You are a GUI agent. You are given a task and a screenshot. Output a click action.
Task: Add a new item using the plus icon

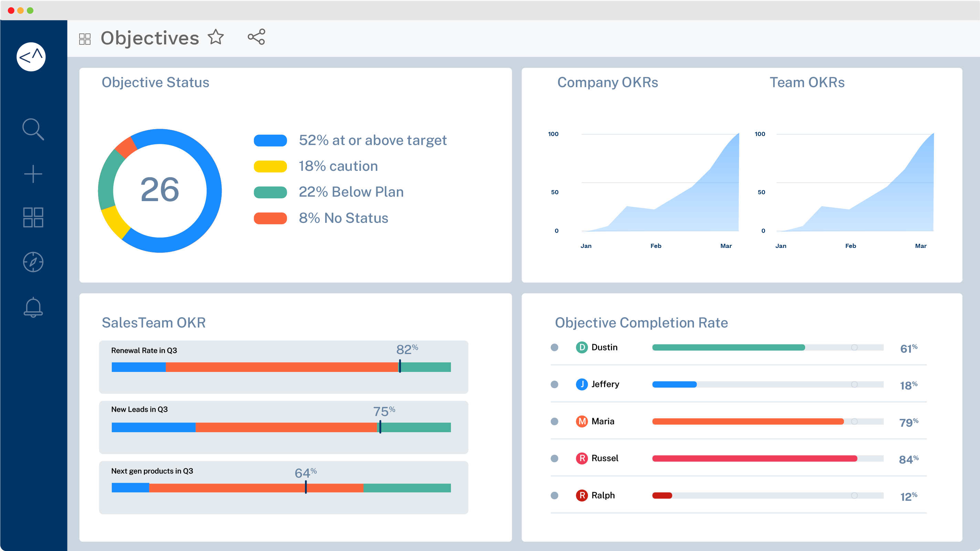click(33, 173)
